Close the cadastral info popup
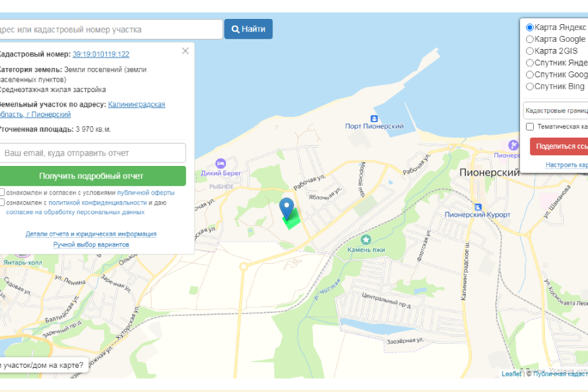This screenshot has width=588, height=392. (186, 51)
